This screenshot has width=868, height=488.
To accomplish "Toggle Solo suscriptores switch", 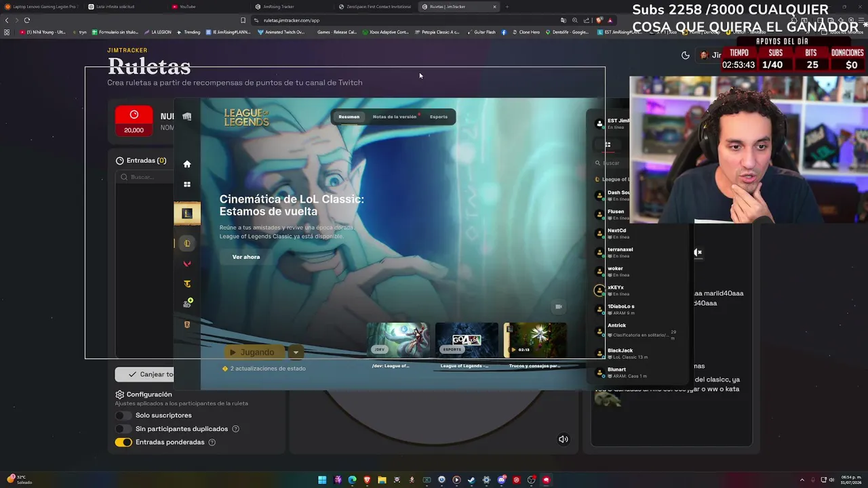I will (x=123, y=415).
